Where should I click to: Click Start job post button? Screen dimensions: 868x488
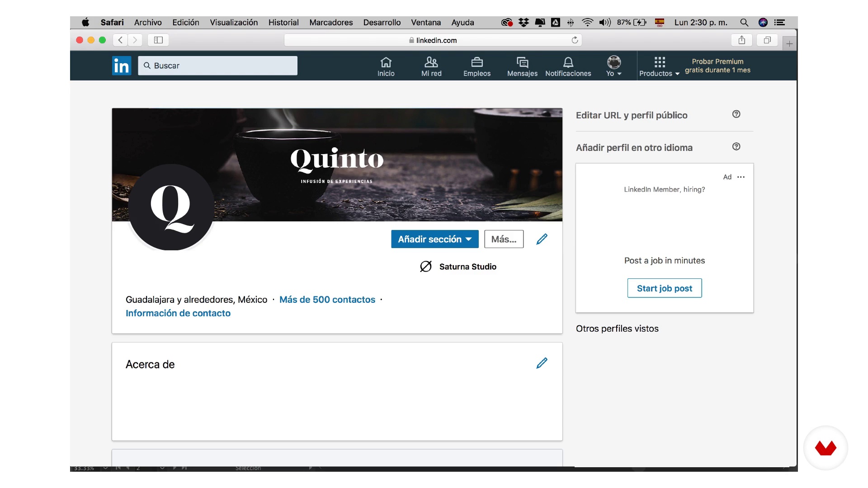[x=665, y=288]
